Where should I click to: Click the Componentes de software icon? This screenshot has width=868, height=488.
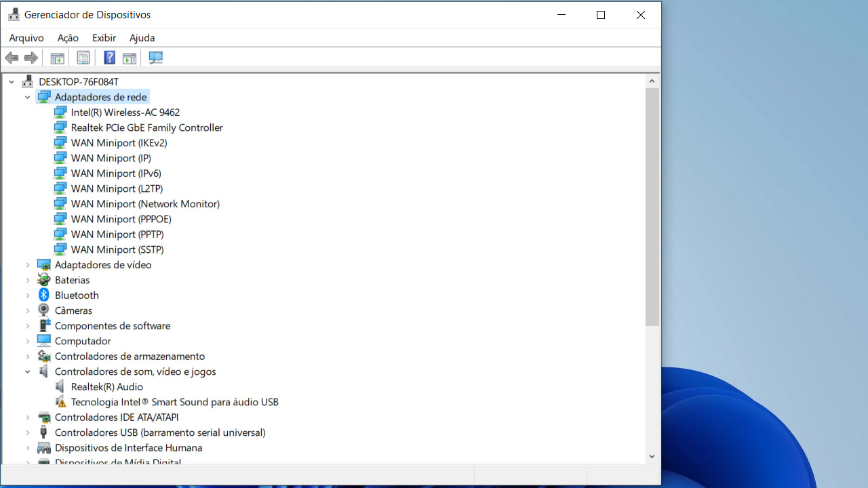(x=44, y=326)
